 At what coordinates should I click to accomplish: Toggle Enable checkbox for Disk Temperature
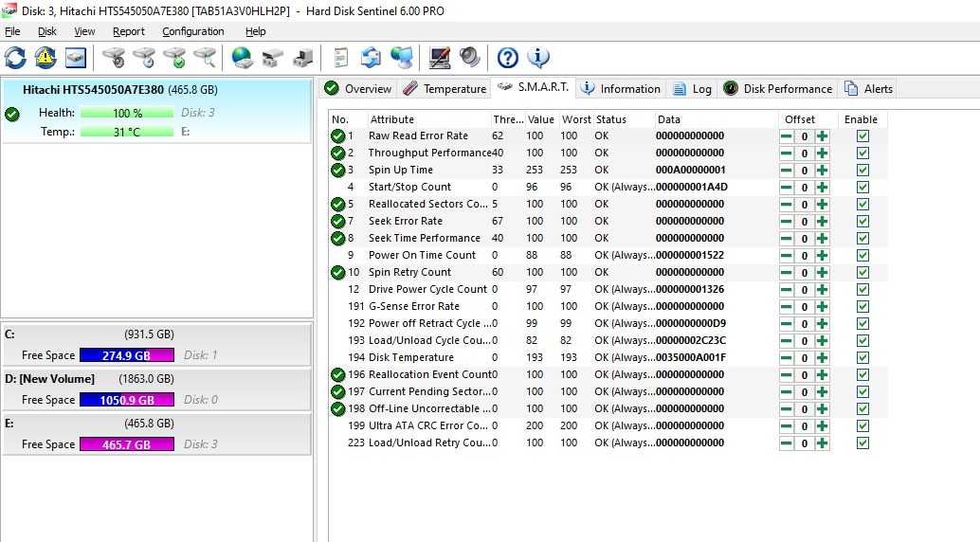pyautogui.click(x=862, y=357)
